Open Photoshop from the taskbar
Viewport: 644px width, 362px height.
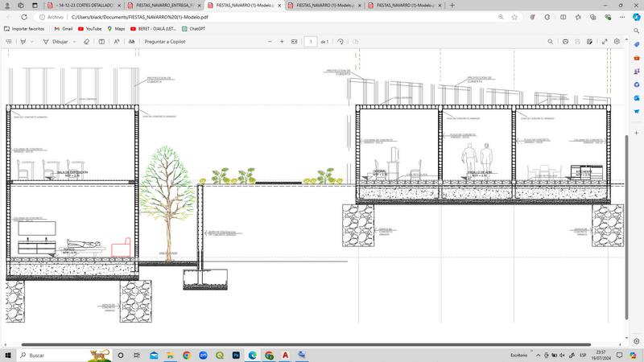(x=236, y=355)
